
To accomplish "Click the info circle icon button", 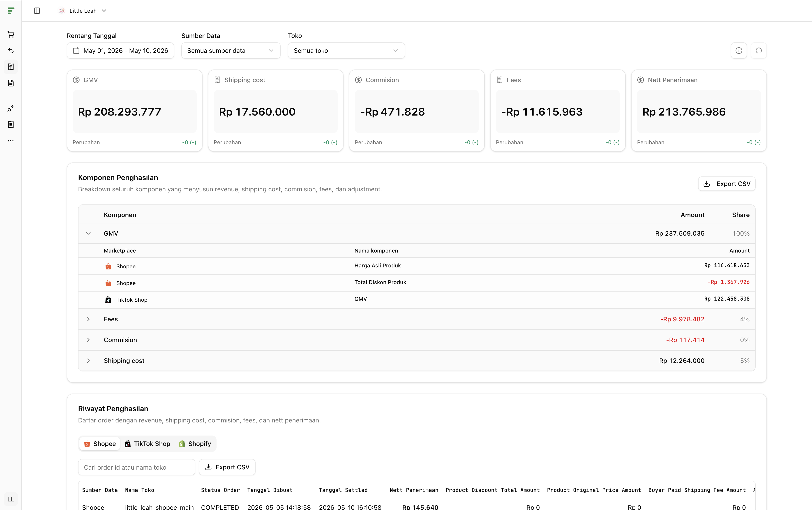I will pyautogui.click(x=739, y=51).
